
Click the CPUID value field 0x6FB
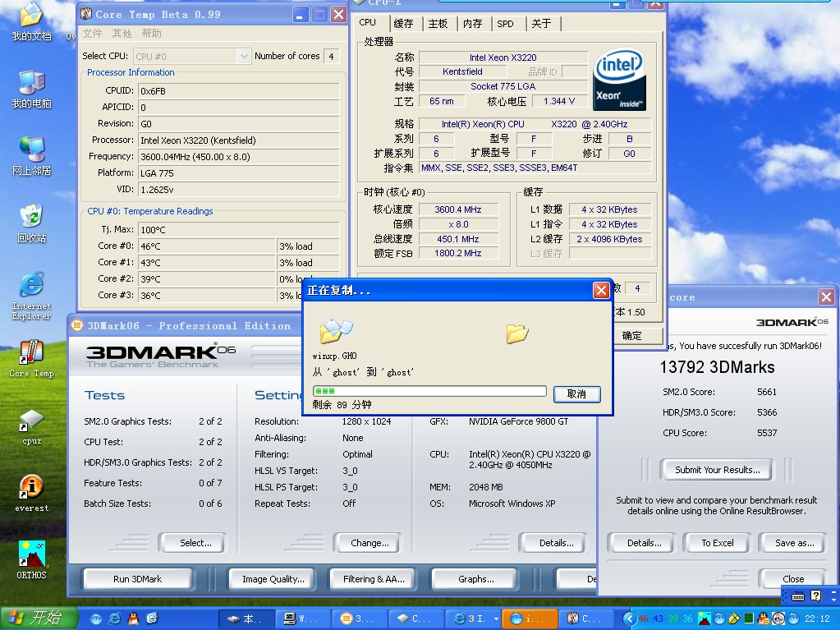point(238,90)
